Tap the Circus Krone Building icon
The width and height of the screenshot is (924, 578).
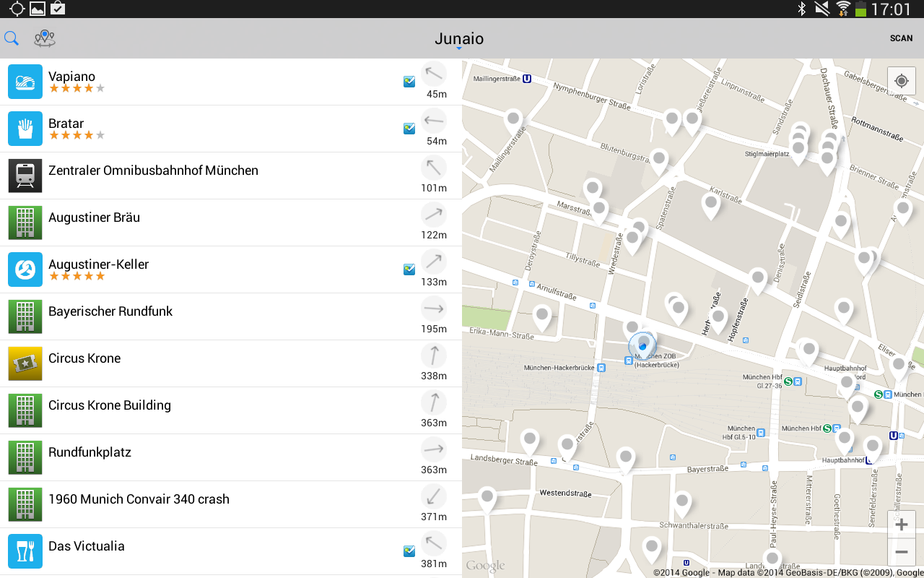[x=25, y=410]
